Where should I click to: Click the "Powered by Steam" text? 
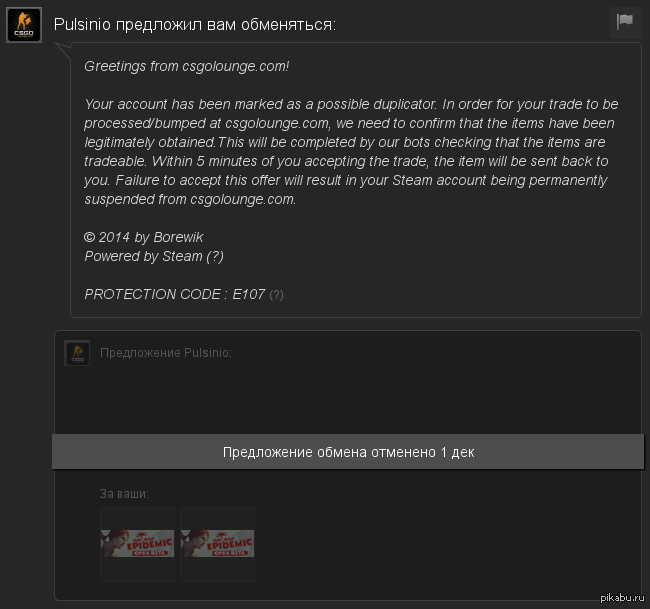pos(143,256)
